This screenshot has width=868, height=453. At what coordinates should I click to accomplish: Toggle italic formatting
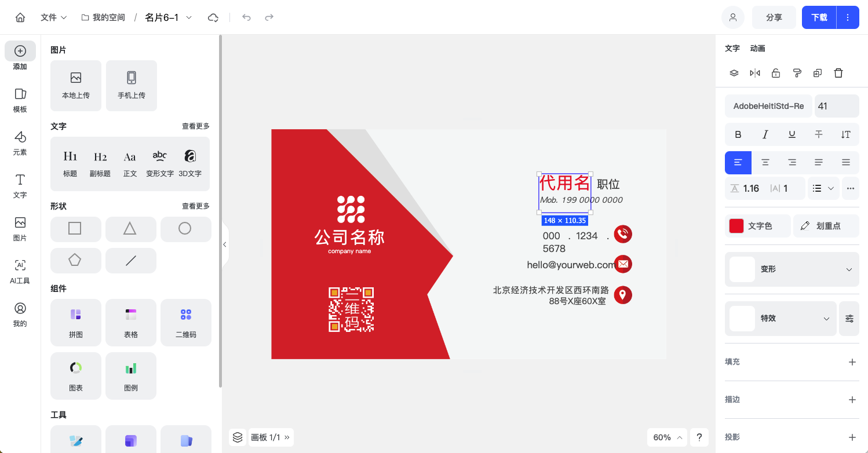pyautogui.click(x=765, y=134)
